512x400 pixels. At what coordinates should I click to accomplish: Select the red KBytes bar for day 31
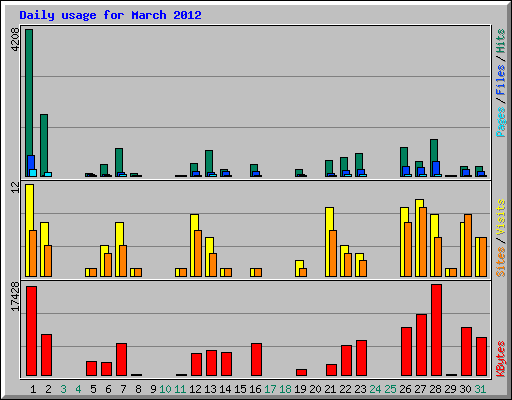[x=481, y=357]
